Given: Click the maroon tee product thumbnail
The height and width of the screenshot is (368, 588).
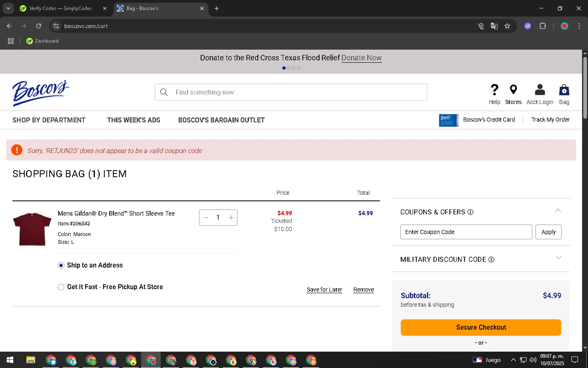Looking at the screenshot, I should coord(32,229).
